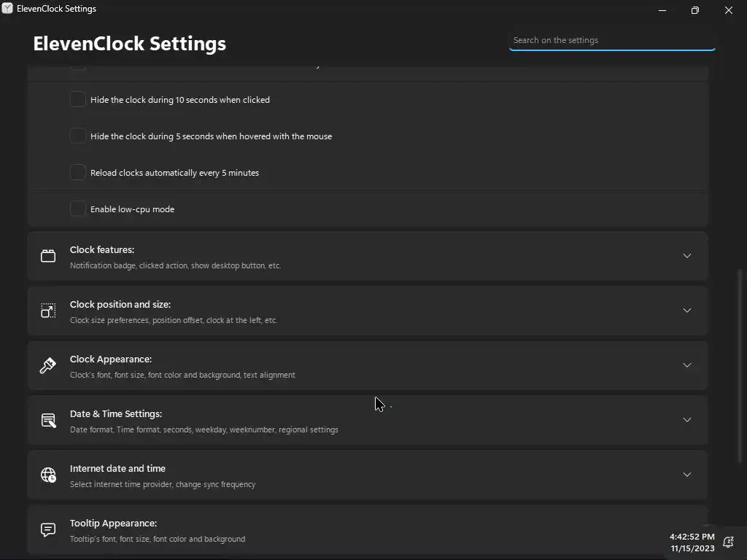This screenshot has width=747, height=560.
Task: Click the Tooltip Appearance speech bubble icon
Action: tap(48, 529)
